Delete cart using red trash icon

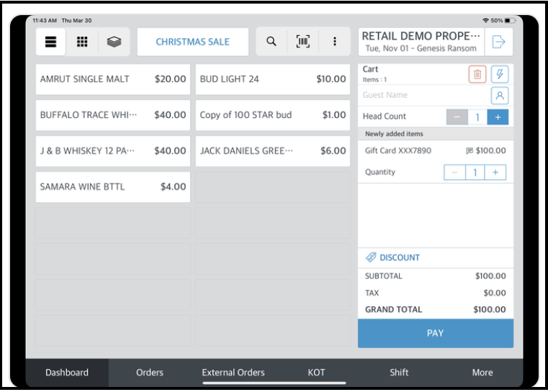(x=477, y=74)
